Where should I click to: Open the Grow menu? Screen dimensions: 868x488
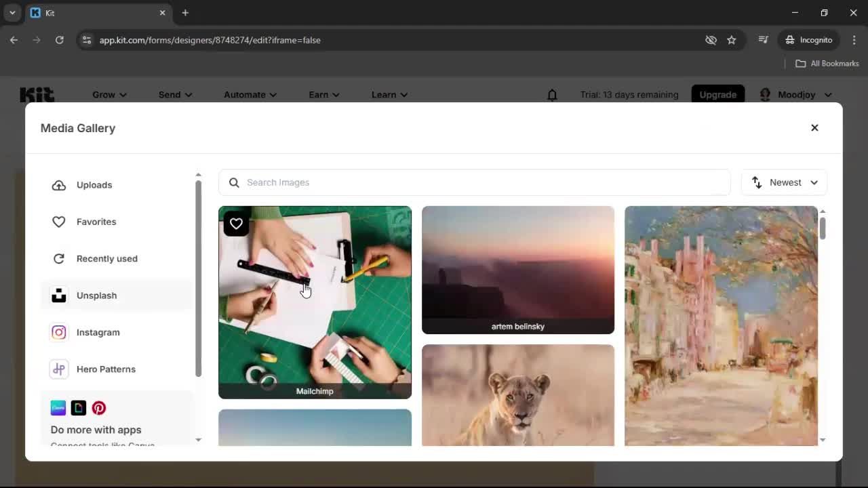pyautogui.click(x=108, y=94)
